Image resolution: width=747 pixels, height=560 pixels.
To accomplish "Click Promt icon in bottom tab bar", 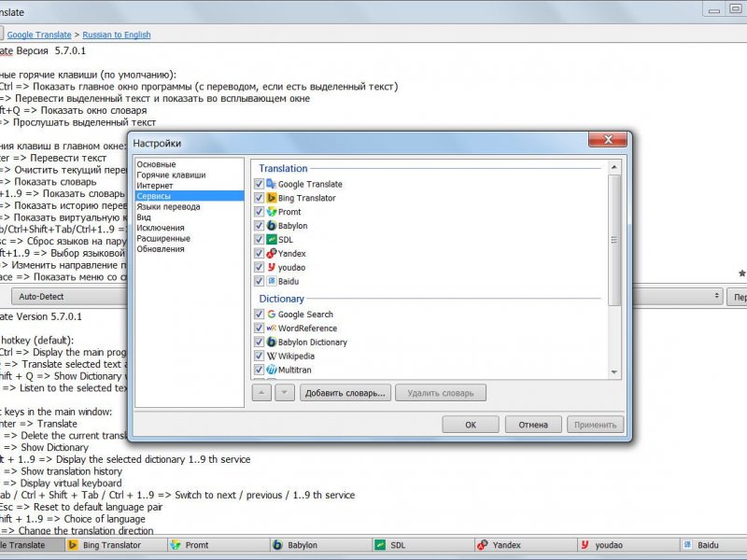I will pyautogui.click(x=176, y=545).
